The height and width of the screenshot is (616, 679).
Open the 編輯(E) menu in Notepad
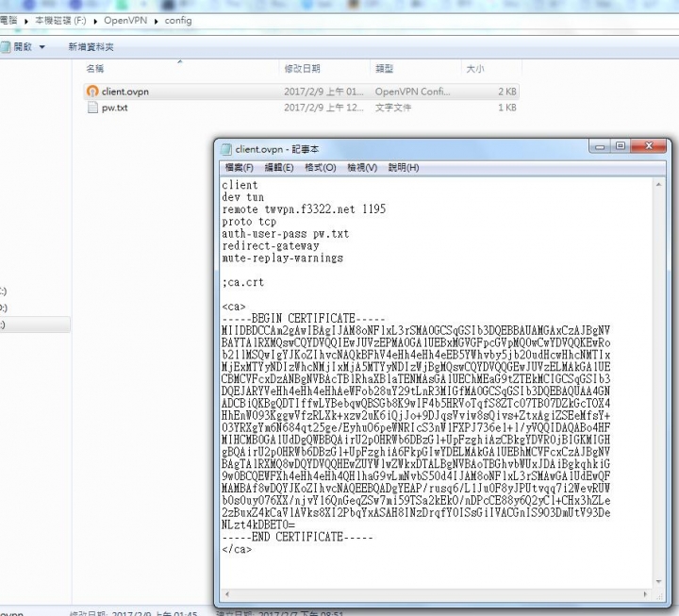tap(279, 168)
